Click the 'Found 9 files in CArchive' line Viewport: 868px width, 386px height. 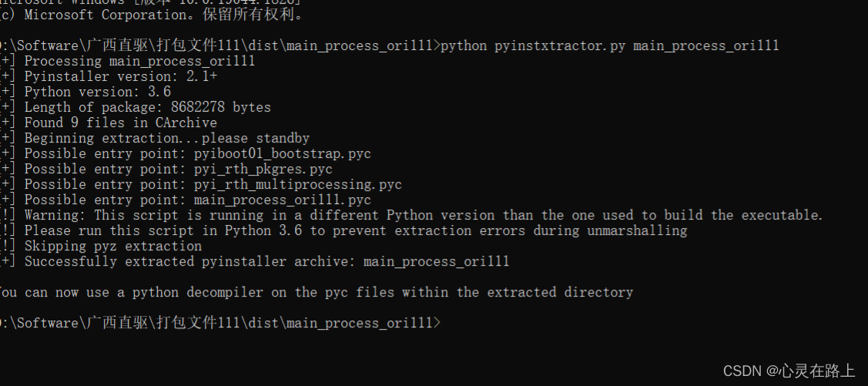(x=120, y=123)
